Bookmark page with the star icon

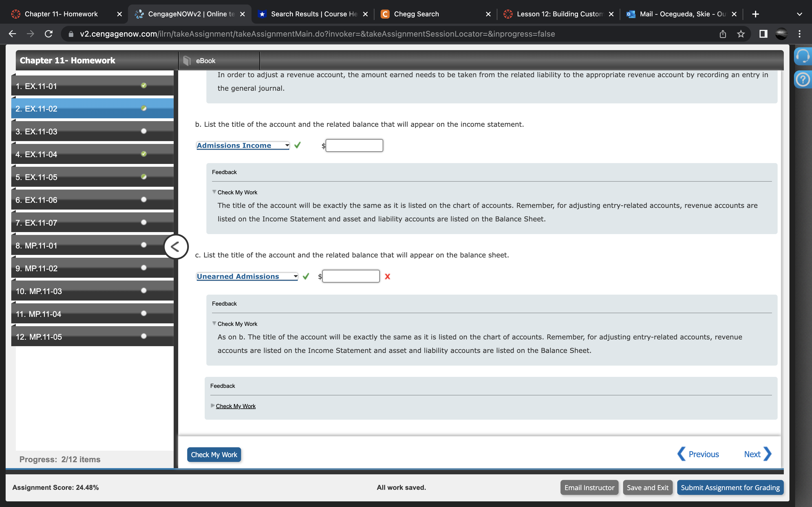coord(741,34)
